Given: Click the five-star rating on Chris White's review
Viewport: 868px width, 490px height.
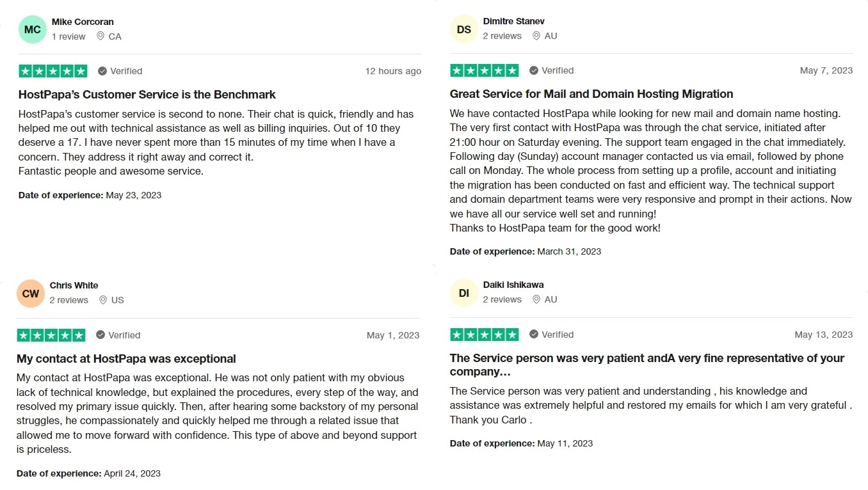Looking at the screenshot, I should pyautogui.click(x=51, y=335).
